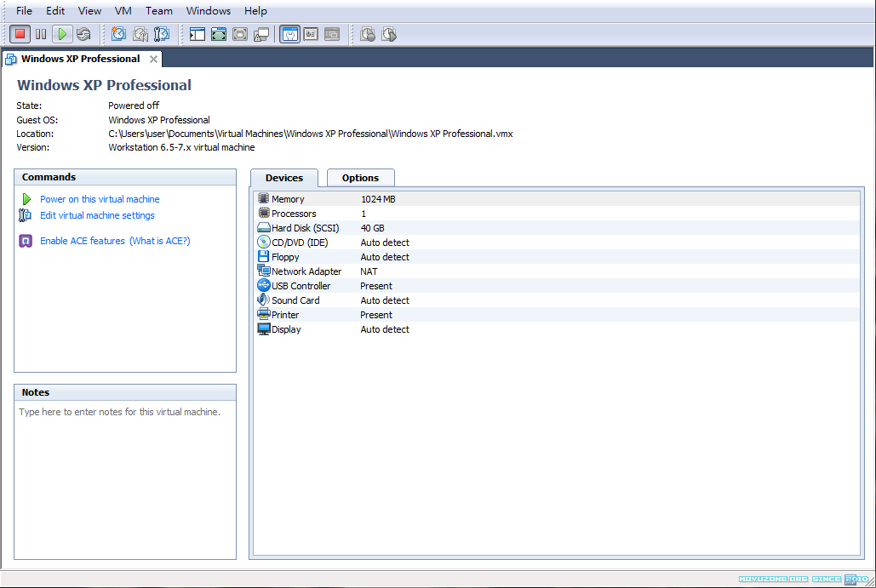
Task: Switch to the Options tab
Action: 360,178
